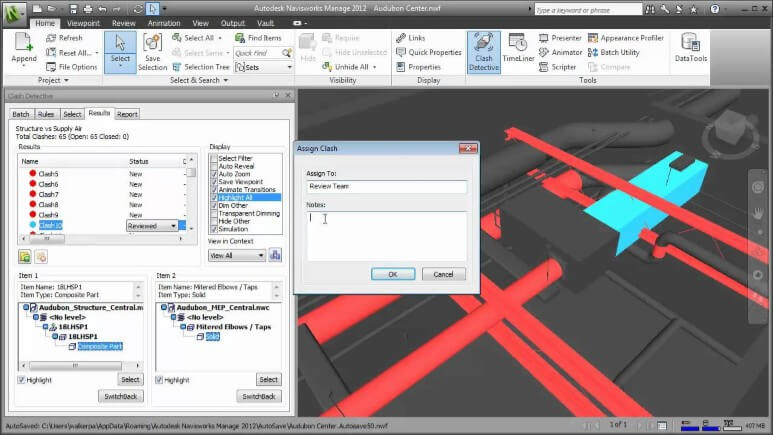Open DataTools

pyautogui.click(x=691, y=48)
